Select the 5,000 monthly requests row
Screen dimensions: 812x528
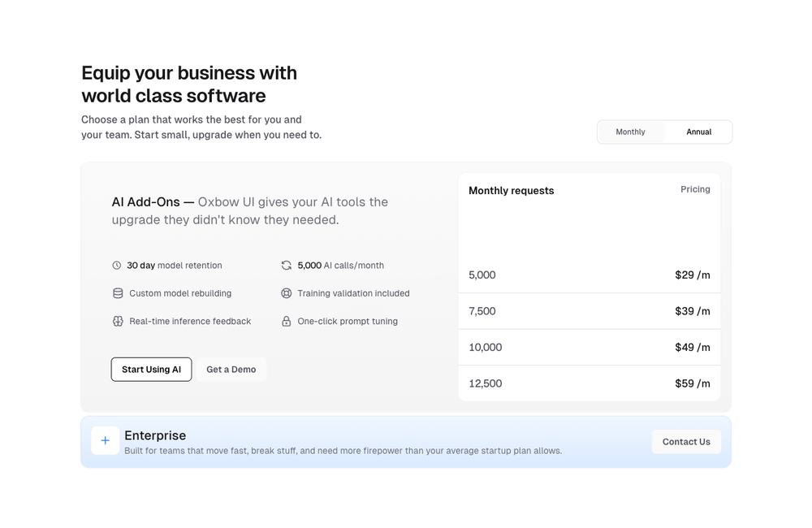coord(589,275)
